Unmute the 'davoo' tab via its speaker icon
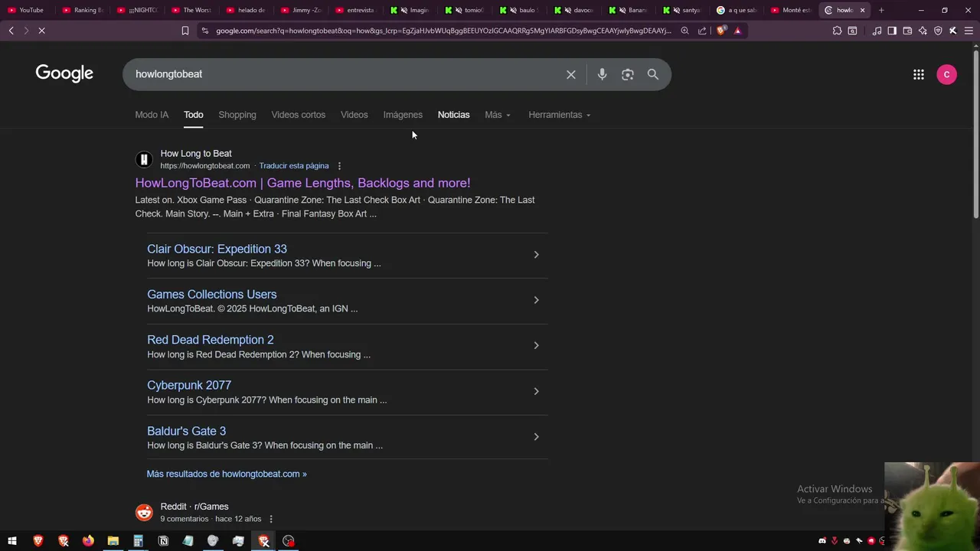The height and width of the screenshot is (551, 980). 567,10
